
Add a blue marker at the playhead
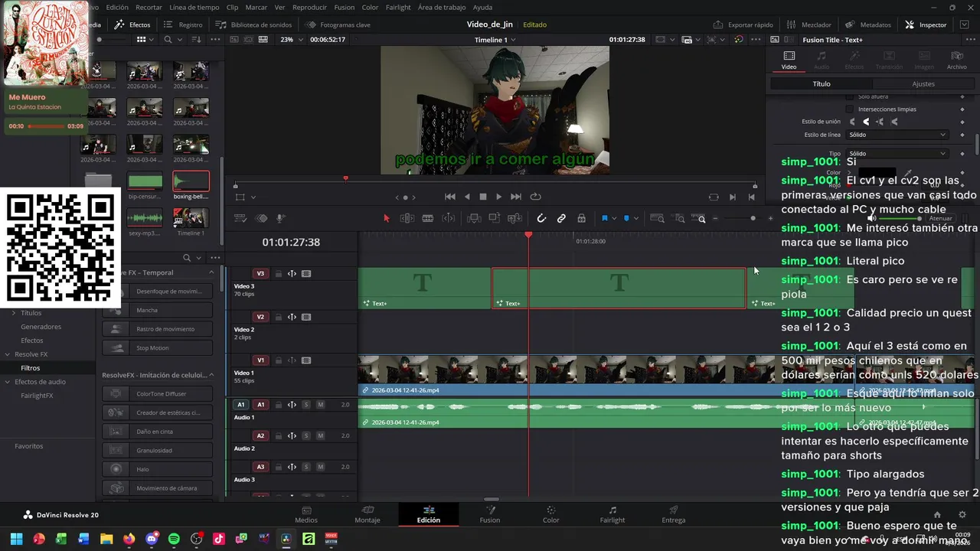click(x=626, y=218)
